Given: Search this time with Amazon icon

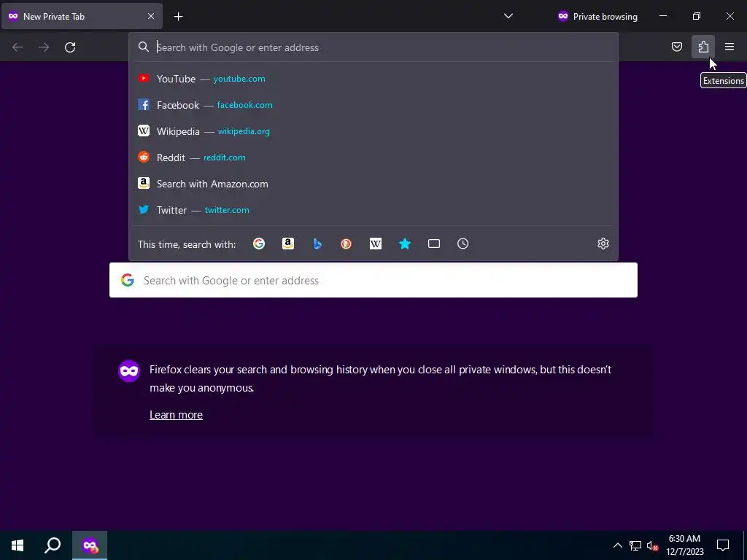Looking at the screenshot, I should point(287,244).
